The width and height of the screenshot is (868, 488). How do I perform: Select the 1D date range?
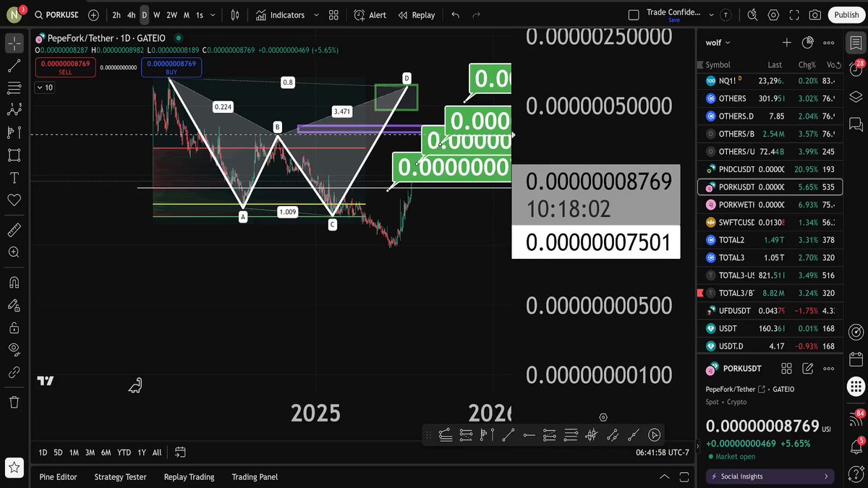(x=43, y=453)
